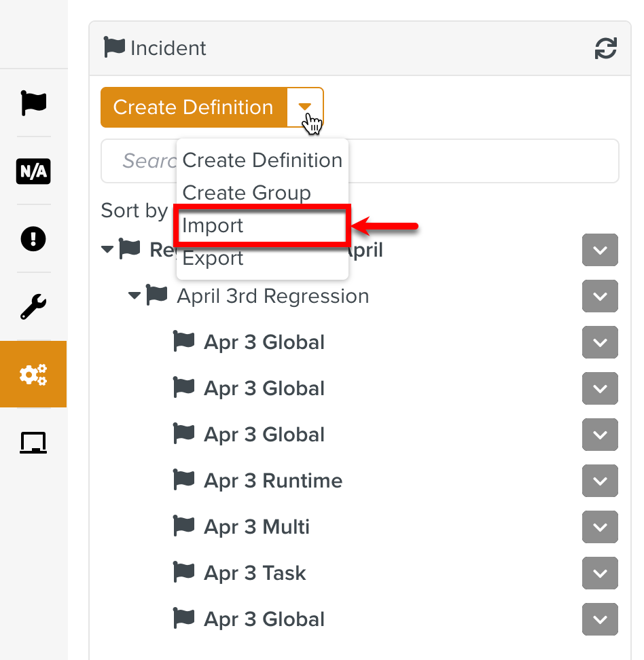644x660 pixels.
Task: Open the N/A panel in the sidebar
Action: coord(33,172)
